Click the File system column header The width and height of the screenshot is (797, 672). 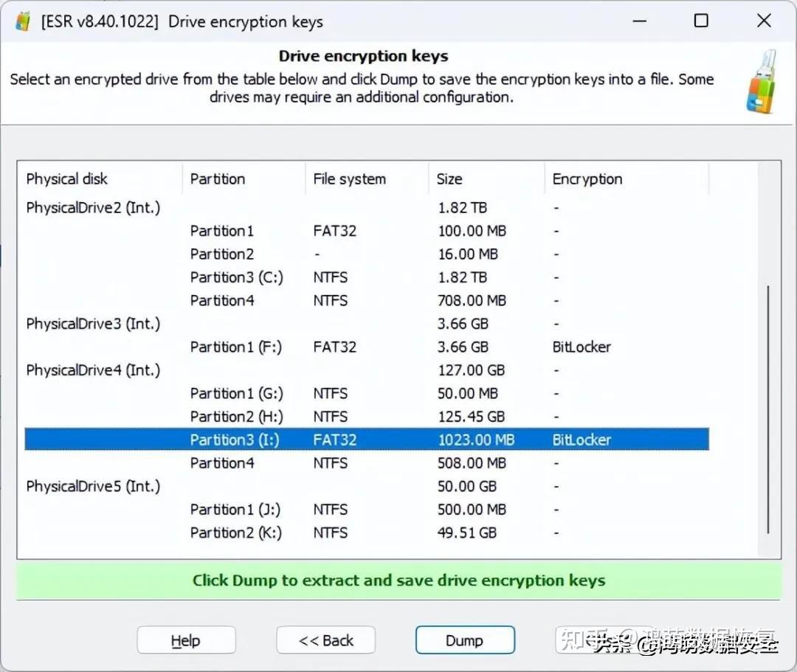349,179
